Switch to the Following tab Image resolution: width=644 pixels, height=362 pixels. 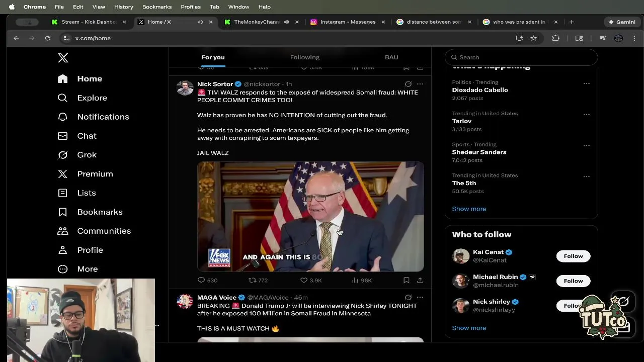tap(305, 57)
